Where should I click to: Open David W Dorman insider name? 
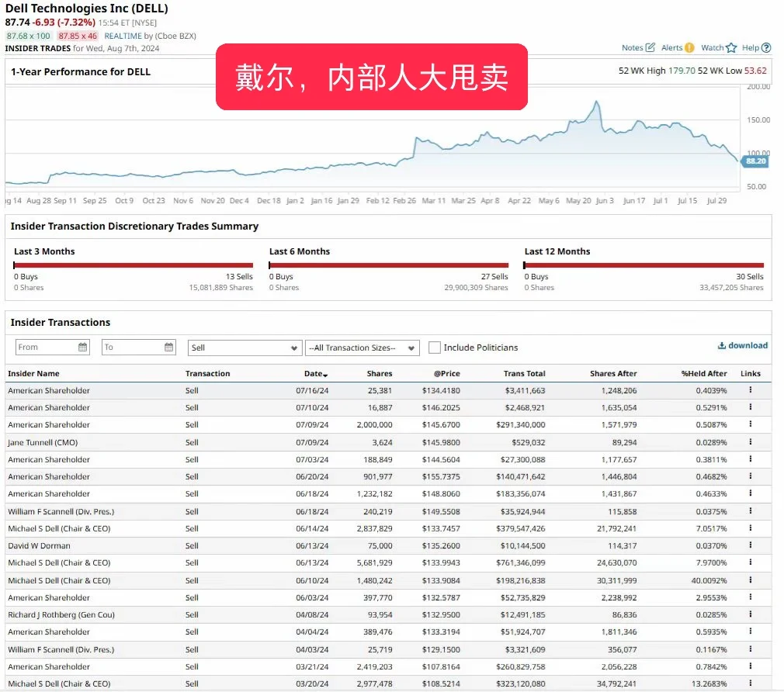(39, 545)
